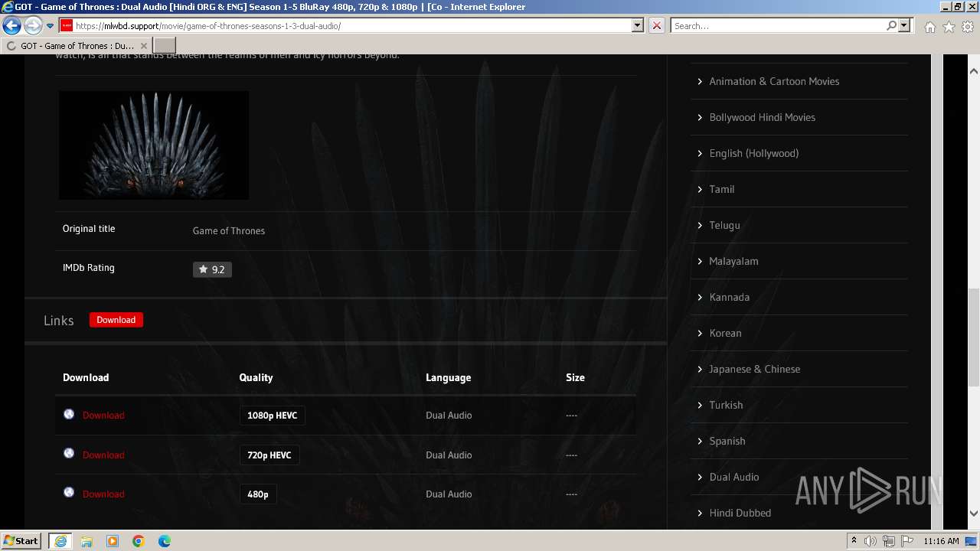
Task: Show hidden system tray icons
Action: coord(854,541)
